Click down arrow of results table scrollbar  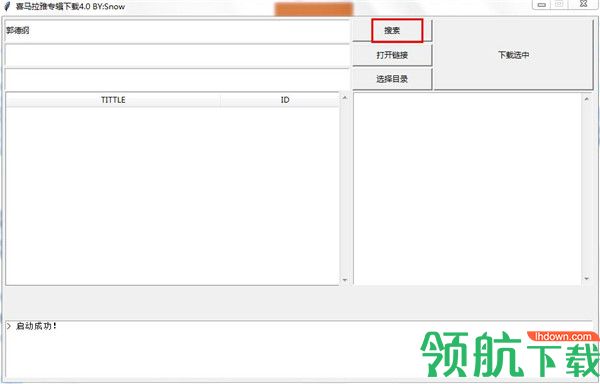coord(344,280)
